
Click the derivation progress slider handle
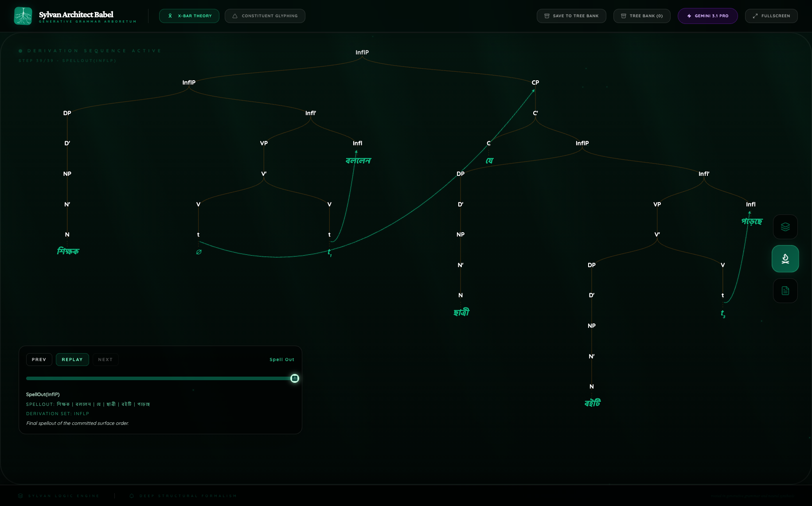point(295,378)
